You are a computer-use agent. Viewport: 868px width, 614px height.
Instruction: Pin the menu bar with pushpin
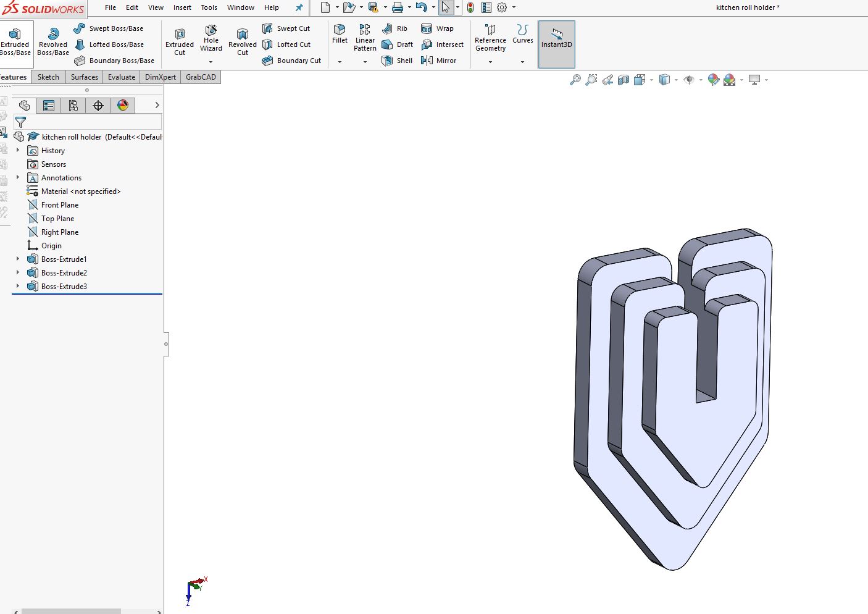299,7
